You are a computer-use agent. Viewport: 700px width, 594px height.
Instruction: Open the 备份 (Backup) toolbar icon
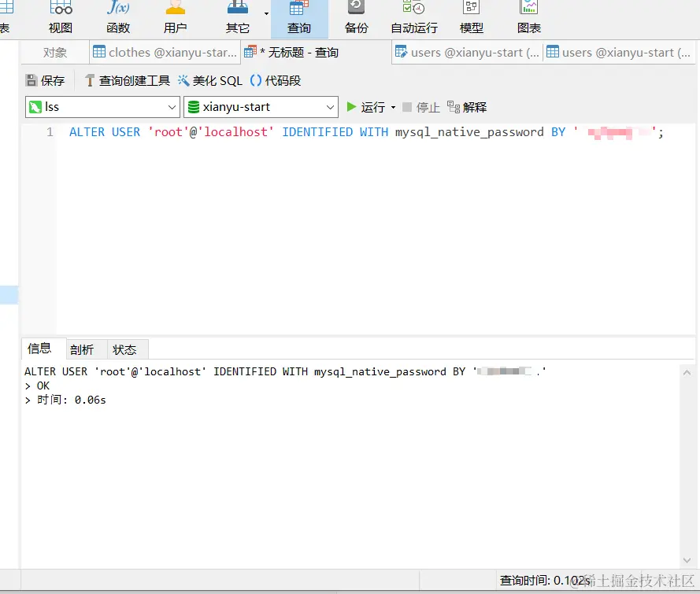click(x=356, y=18)
